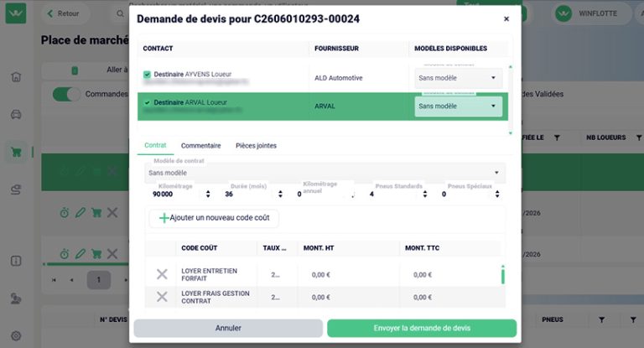Viewport: 644px width, 348px height.
Task: Click the Annuler button
Action: coord(228,328)
